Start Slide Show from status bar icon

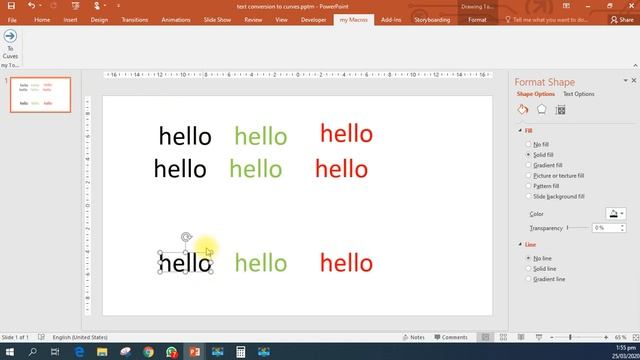tap(539, 337)
